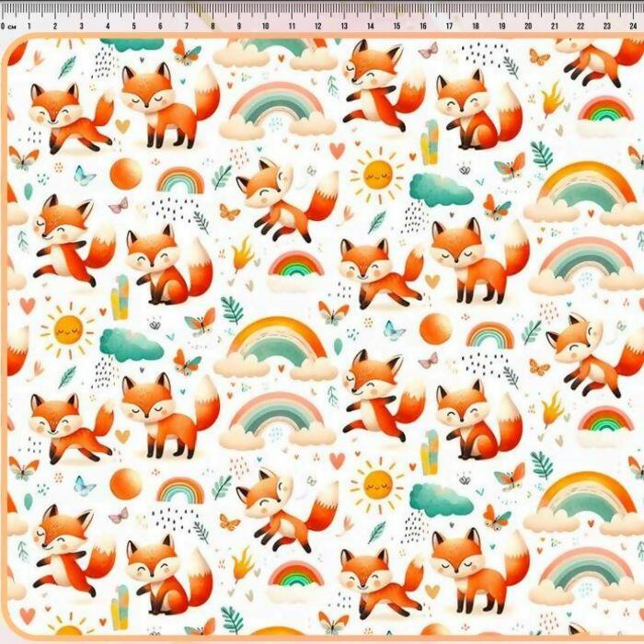Image resolution: width=644 pixels, height=644 pixels.
Task: Click the teal cloud right of the uppermost sun
Action: [440, 189]
